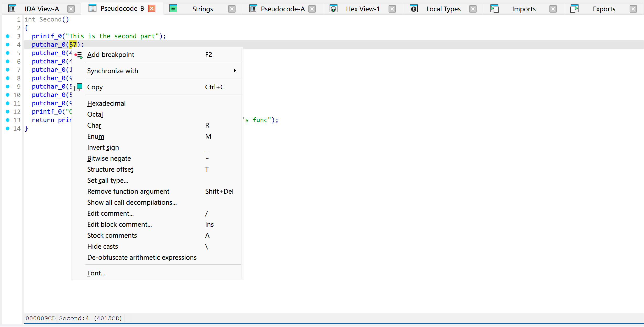
Task: Click the Imports tab icon
Action: (494, 9)
